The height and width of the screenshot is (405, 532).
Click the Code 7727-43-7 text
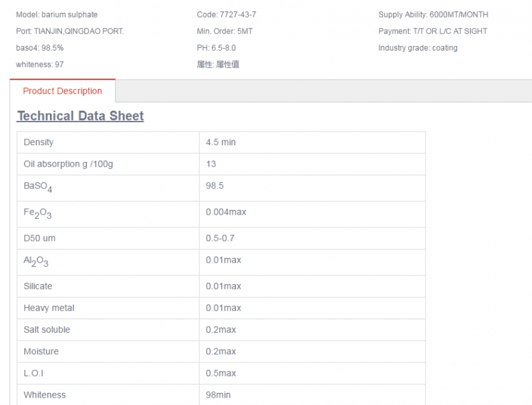(x=227, y=15)
